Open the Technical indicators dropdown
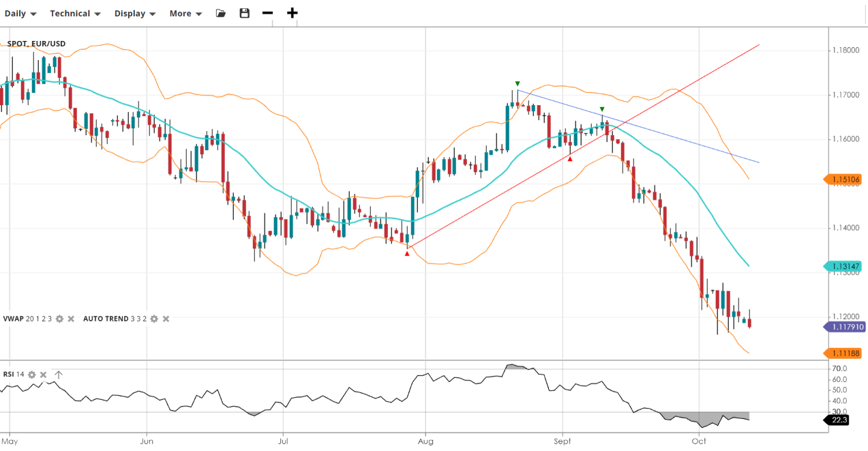868x451 pixels. 75,14
